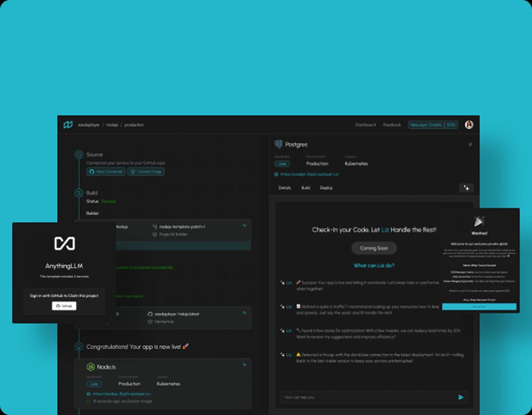Click the send message arrow icon in chat

tap(461, 397)
